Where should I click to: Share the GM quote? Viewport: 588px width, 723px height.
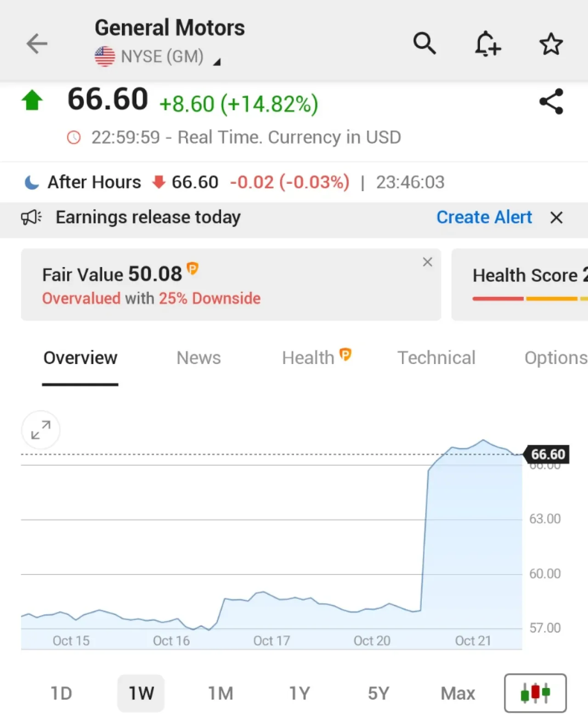coord(551,102)
